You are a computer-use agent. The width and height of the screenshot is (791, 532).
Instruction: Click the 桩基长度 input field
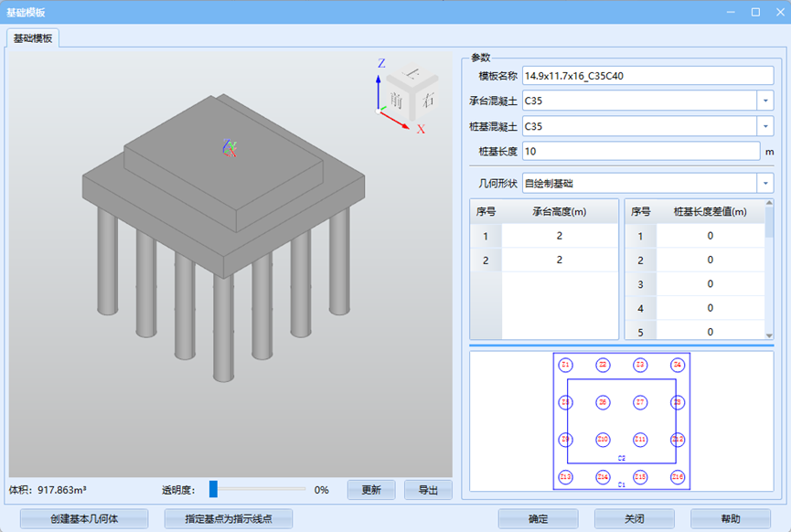640,151
